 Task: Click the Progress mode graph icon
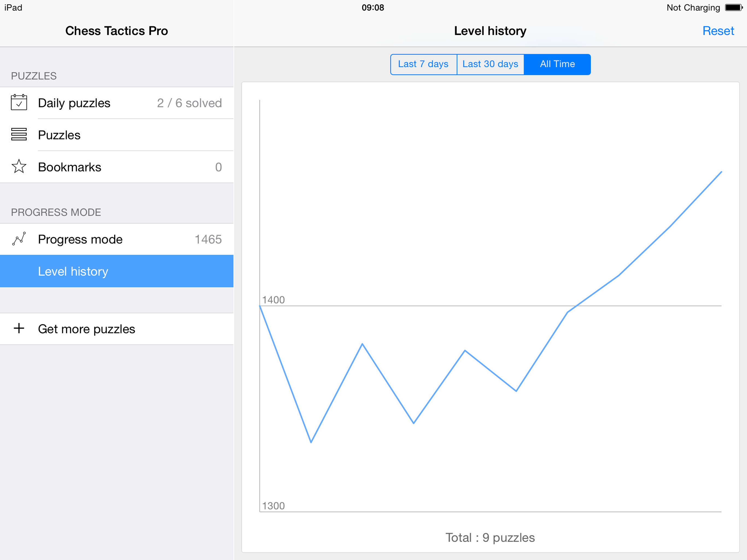tap(19, 239)
